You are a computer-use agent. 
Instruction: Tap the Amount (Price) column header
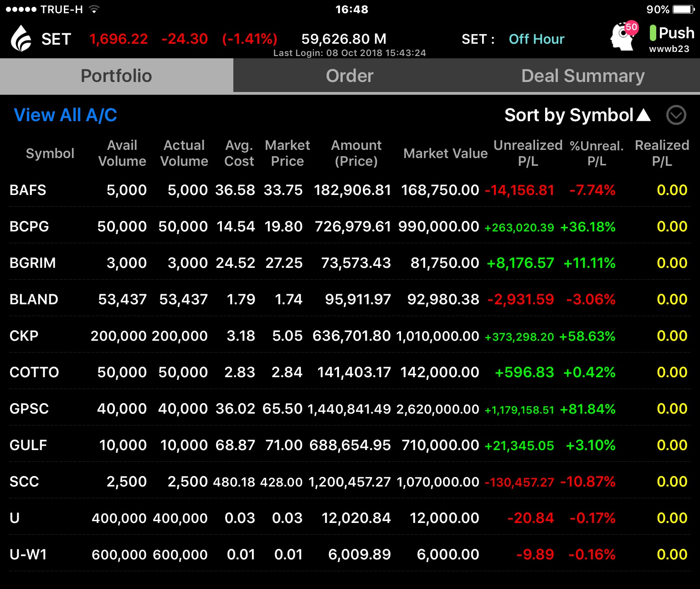coord(356,153)
